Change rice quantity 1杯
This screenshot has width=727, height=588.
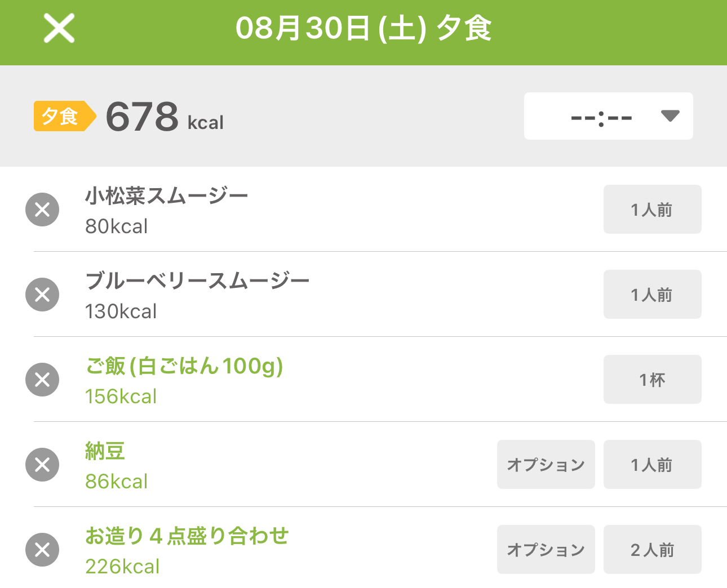coord(653,379)
